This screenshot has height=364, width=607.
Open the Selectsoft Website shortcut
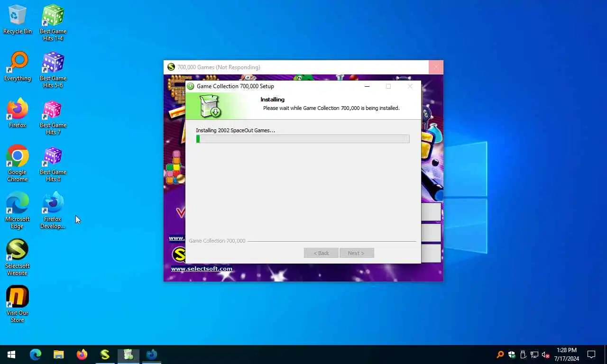coord(18,257)
